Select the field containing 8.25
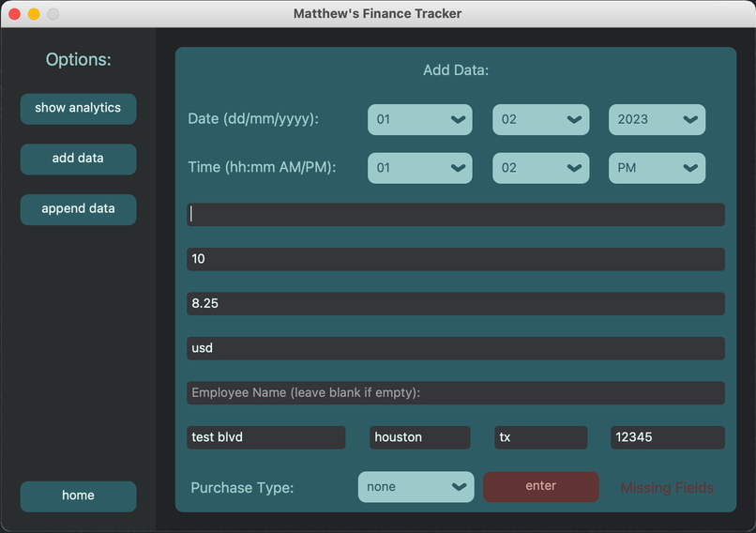Screen dimensions: 756x533 [x=456, y=303]
